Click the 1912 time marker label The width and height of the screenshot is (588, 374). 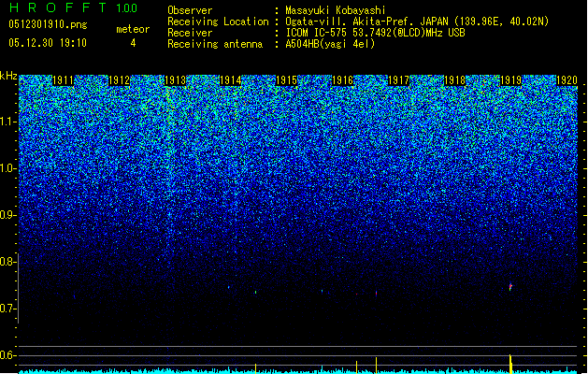119,80
